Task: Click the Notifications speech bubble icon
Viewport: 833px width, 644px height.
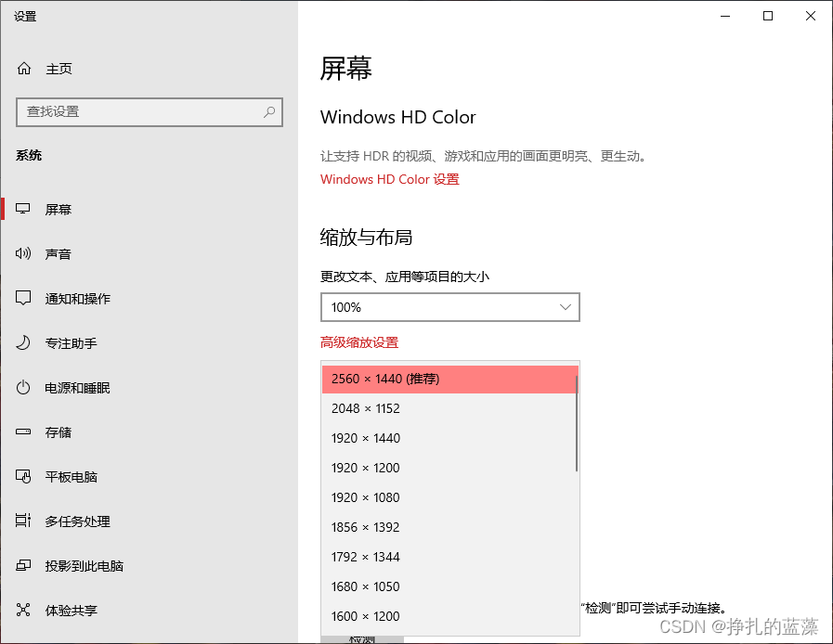Action: pos(23,298)
